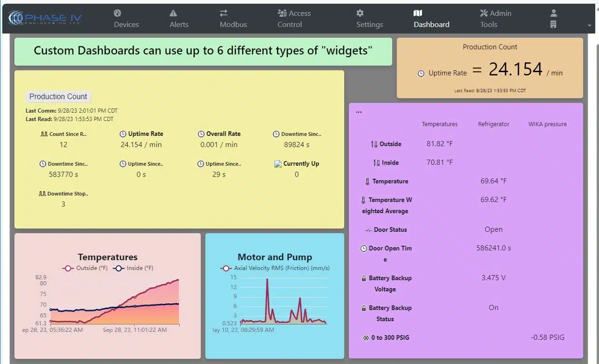Click the Door Status row label
Viewport: 599px width, 364px height.
click(x=390, y=229)
